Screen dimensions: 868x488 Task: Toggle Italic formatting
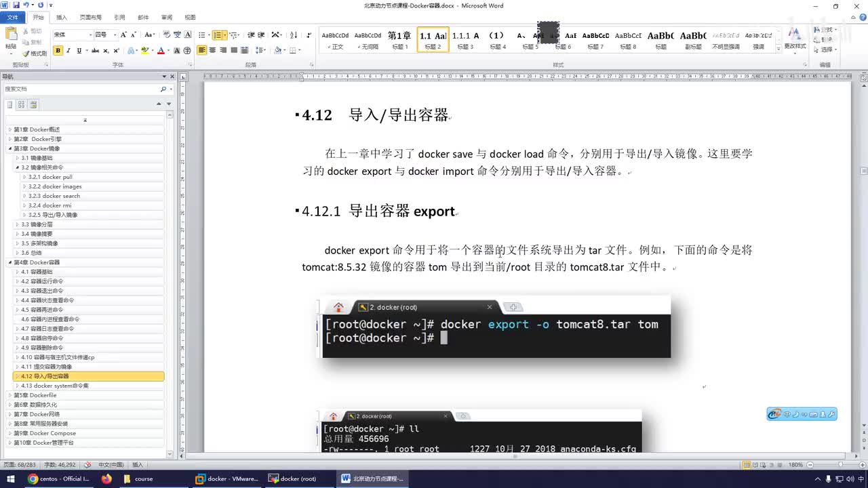click(x=68, y=50)
